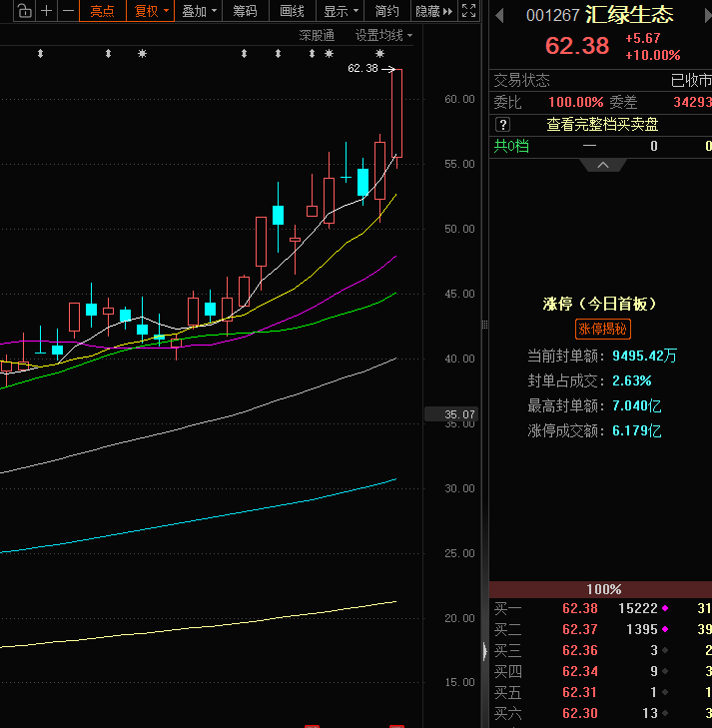Toggle the 亮点 highlight button
The height and width of the screenshot is (728, 712).
[103, 11]
